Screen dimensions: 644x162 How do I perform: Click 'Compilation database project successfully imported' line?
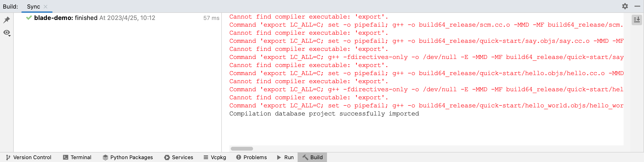pos(324,114)
